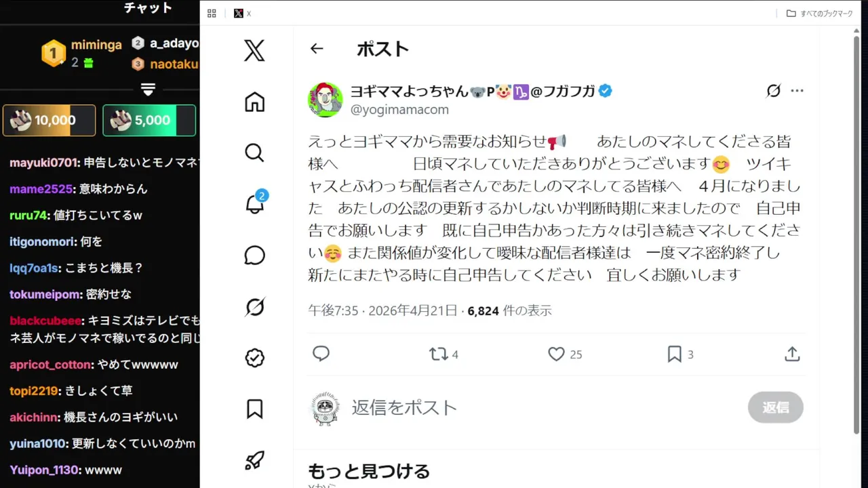The height and width of the screenshot is (488, 868).
Task: Open the browser tab groups grid button
Action: click(212, 13)
